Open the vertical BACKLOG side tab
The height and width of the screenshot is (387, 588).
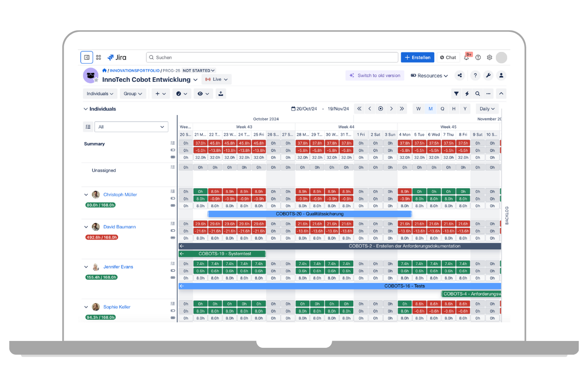point(507,216)
